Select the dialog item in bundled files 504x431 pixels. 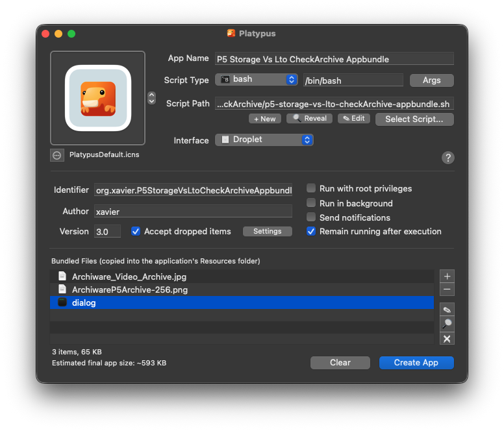click(x=84, y=302)
